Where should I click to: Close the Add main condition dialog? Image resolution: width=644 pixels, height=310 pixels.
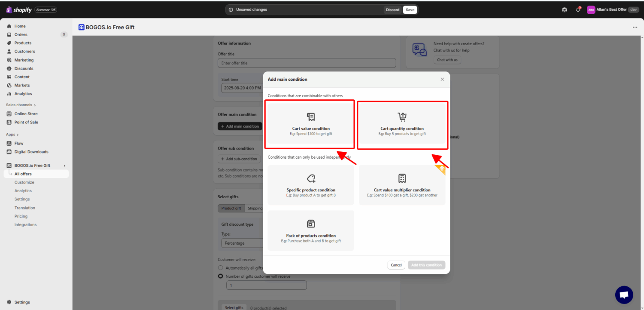coord(442,79)
